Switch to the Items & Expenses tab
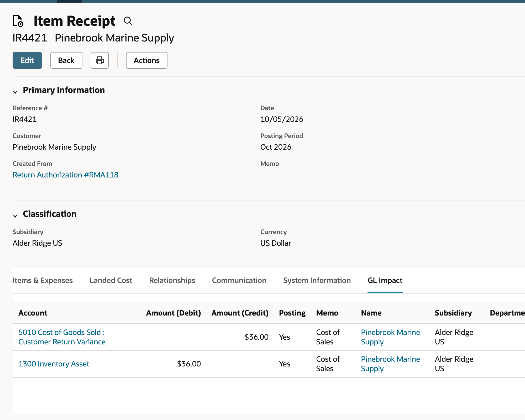Viewport: 525px width, 420px height. (43, 280)
